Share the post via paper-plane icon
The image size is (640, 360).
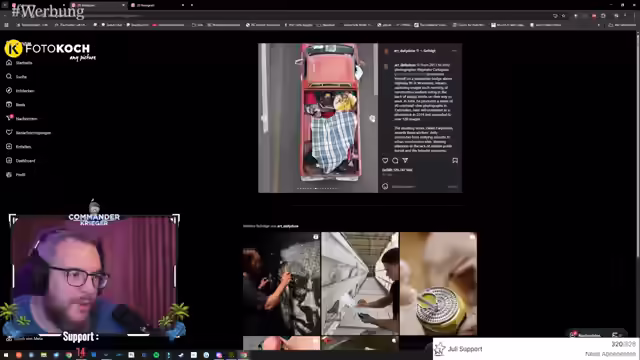point(405,160)
